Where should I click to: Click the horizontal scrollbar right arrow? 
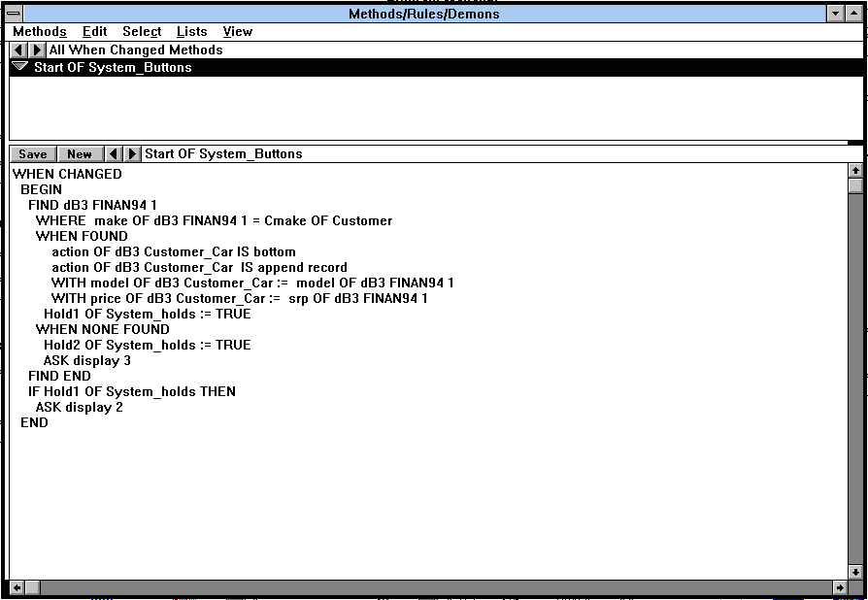tap(840, 587)
